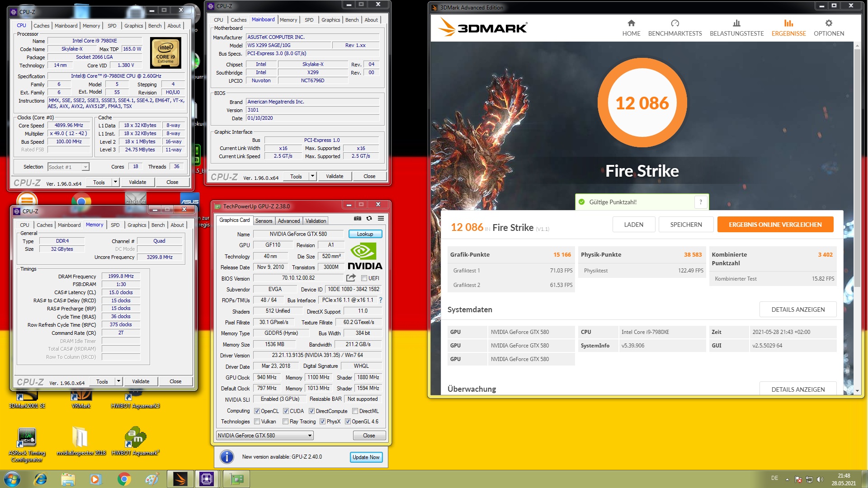Image resolution: width=868 pixels, height=488 pixels.
Task: Open Paint icon in taskbar
Action: 152,479
